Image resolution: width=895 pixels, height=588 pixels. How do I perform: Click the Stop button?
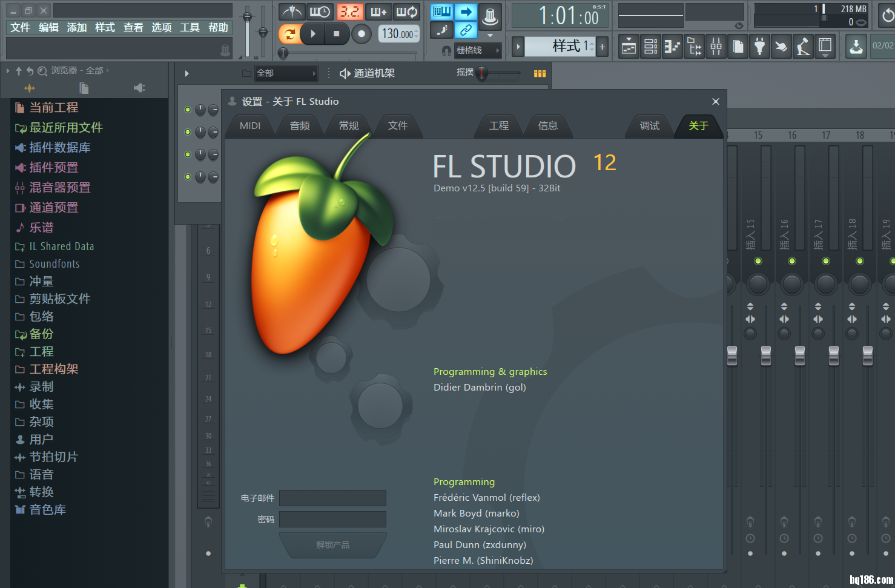point(337,34)
